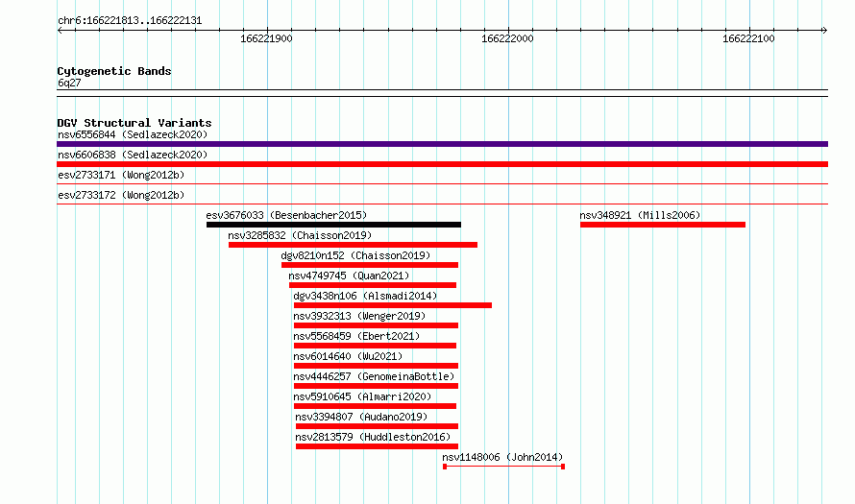Click the red nsv6014640 variant bar
Image resolution: width=855 pixels, height=504 pixels.
pos(377,366)
